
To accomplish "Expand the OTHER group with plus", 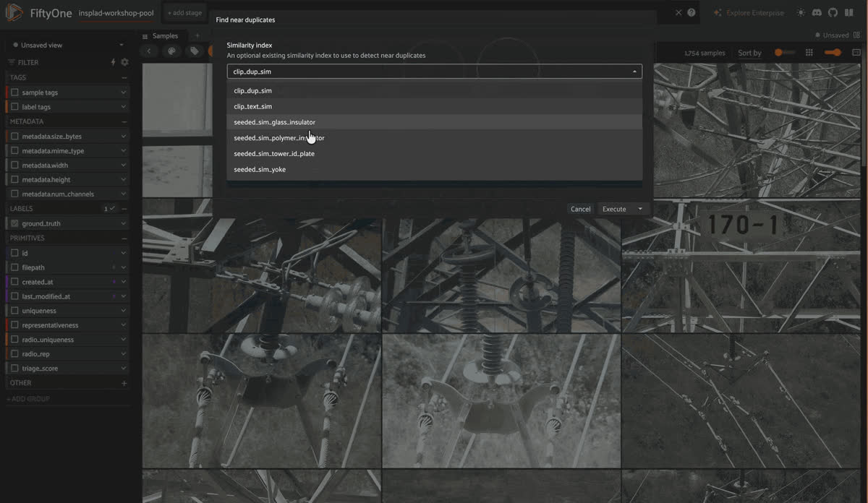I will pos(124,383).
